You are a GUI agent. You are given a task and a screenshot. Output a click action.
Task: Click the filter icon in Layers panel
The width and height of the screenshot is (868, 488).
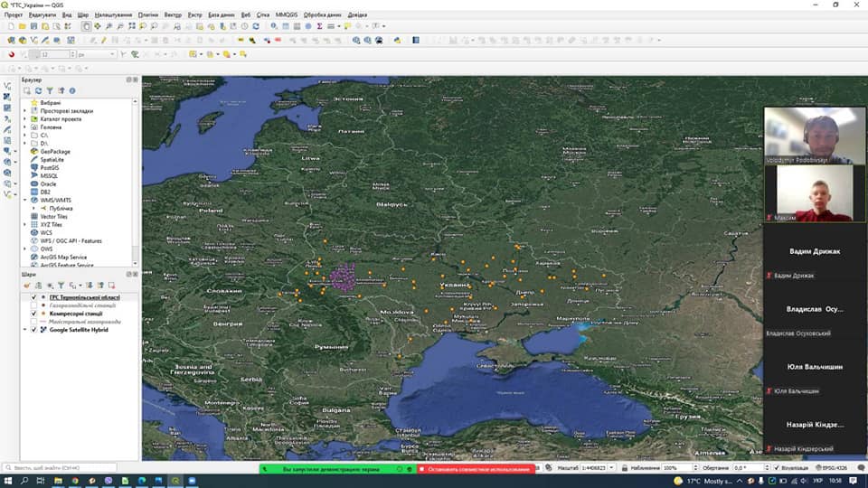tap(61, 286)
